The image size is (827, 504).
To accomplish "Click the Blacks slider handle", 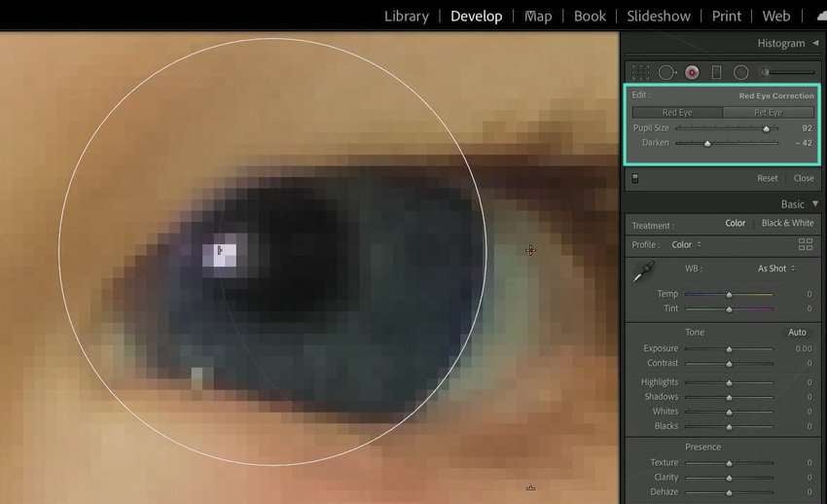I will 729,426.
